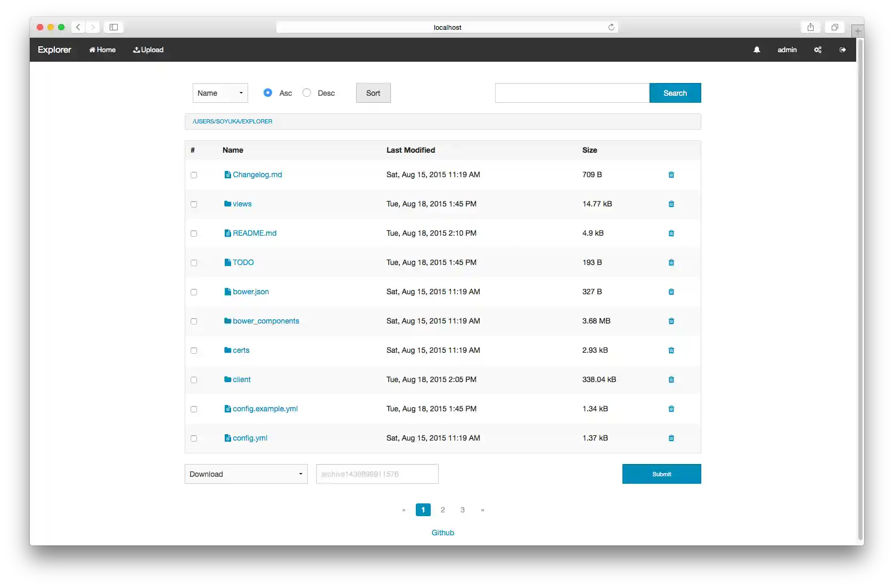Open the Name sort dropdown

(219, 93)
